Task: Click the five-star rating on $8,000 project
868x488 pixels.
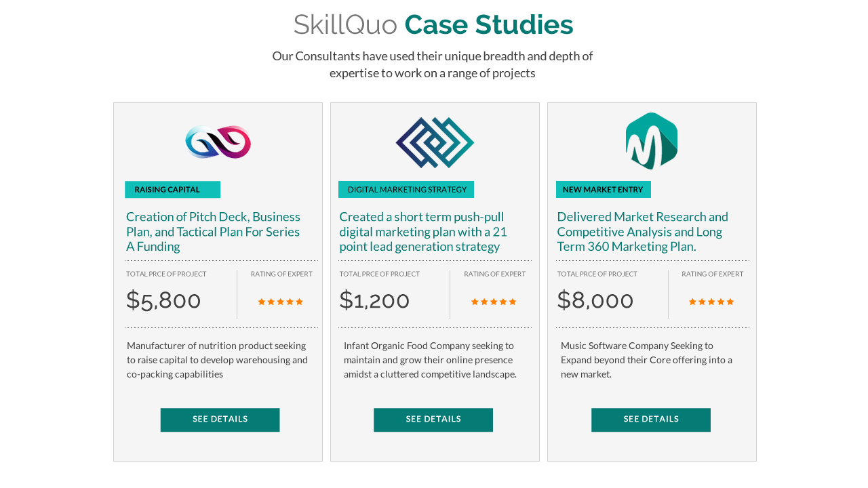Action: point(711,302)
